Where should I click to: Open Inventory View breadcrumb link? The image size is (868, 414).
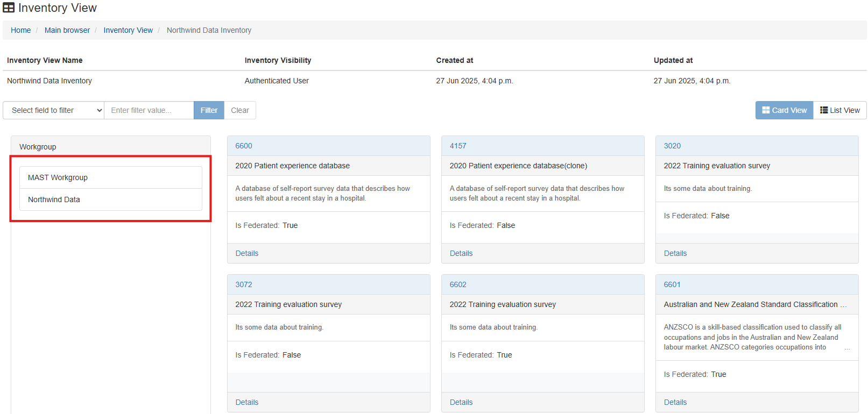128,30
